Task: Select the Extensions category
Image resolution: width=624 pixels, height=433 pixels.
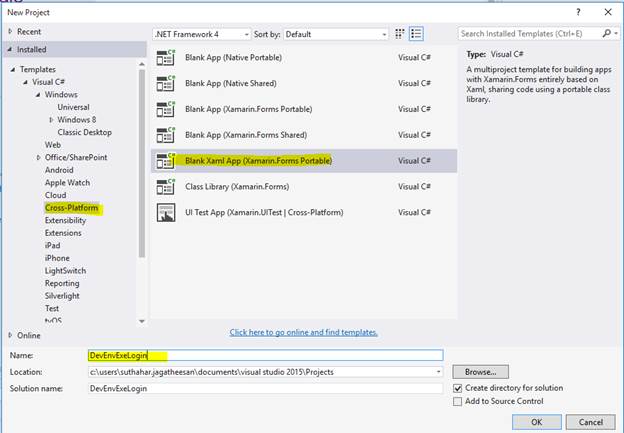Action: [x=63, y=233]
